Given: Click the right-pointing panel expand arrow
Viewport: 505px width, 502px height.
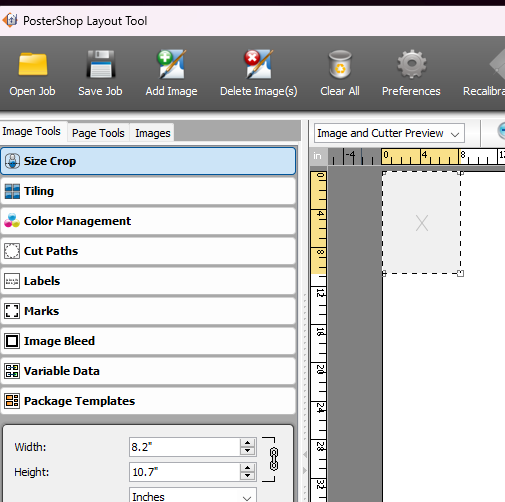Looking at the screenshot, I should coord(304,471).
